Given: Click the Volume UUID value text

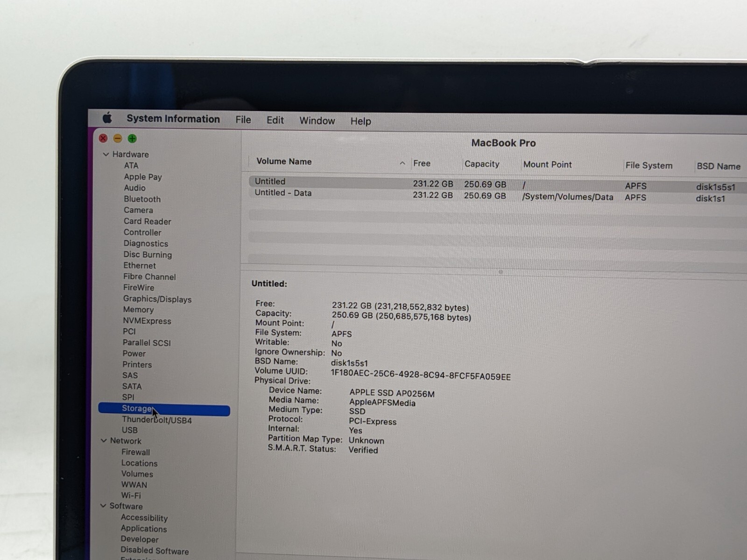Looking at the screenshot, I should click(x=421, y=375).
